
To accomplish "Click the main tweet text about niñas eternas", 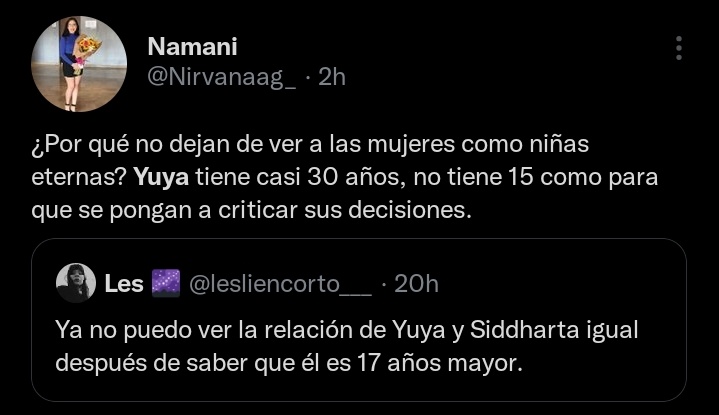I will [x=344, y=177].
